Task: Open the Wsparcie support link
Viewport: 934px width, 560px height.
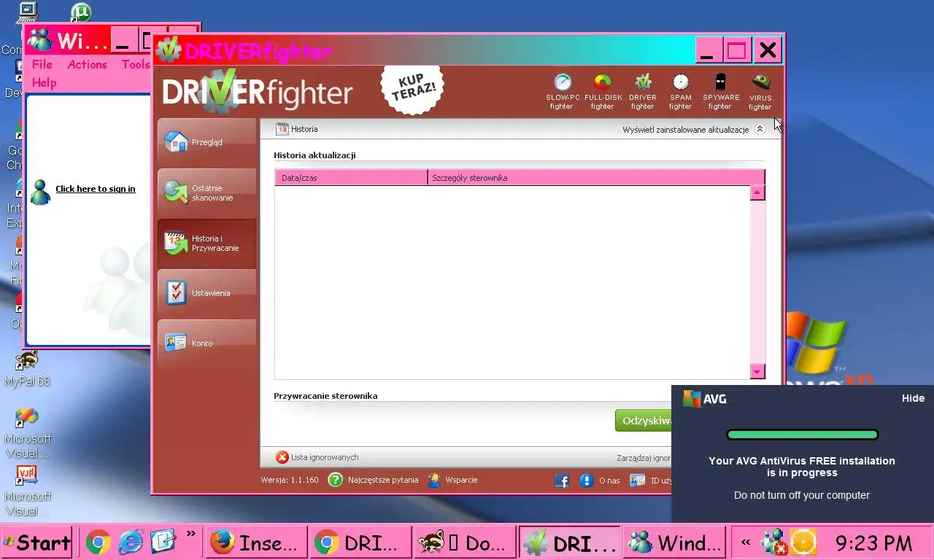Action: 461,480
